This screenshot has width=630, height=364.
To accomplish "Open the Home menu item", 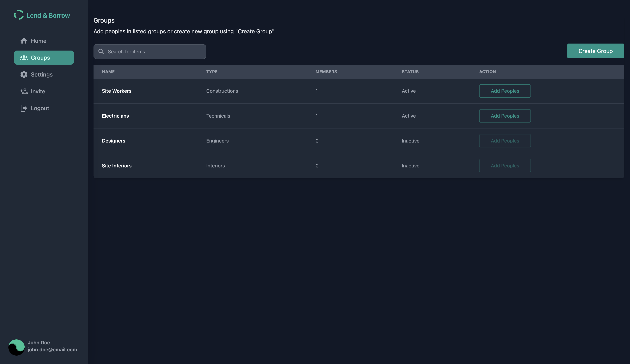I will [38, 41].
